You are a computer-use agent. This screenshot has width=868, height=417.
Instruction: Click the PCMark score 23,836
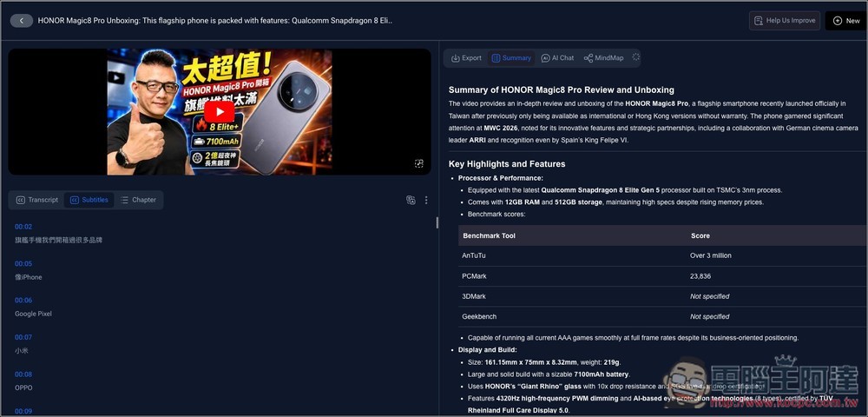pos(700,275)
